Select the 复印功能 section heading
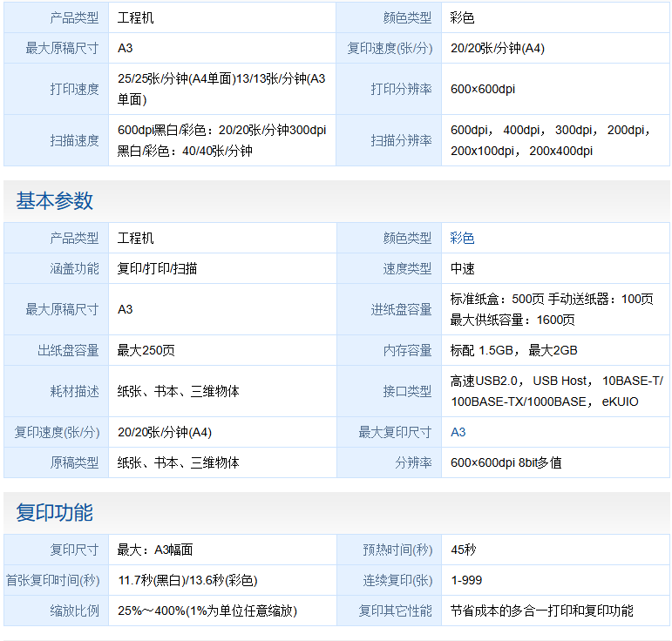 [x=54, y=513]
